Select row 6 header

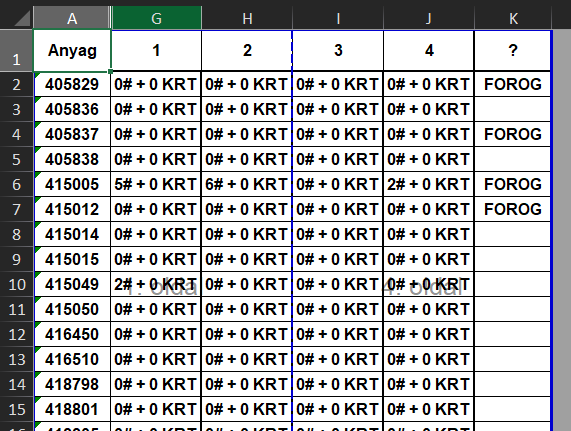[x=16, y=185]
